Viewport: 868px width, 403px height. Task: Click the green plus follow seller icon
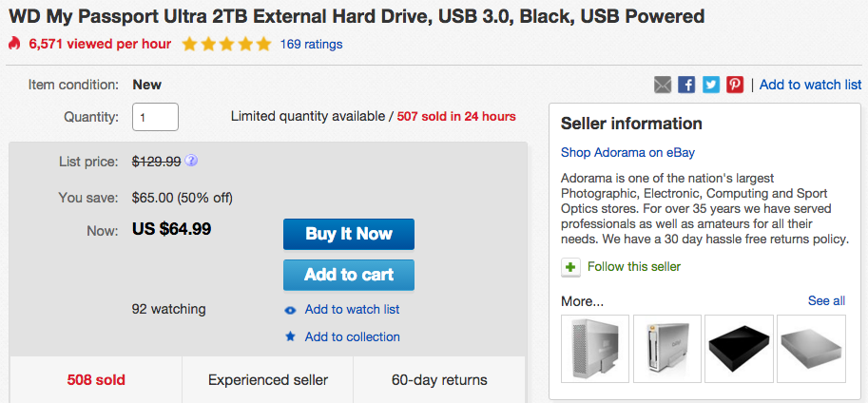(570, 267)
